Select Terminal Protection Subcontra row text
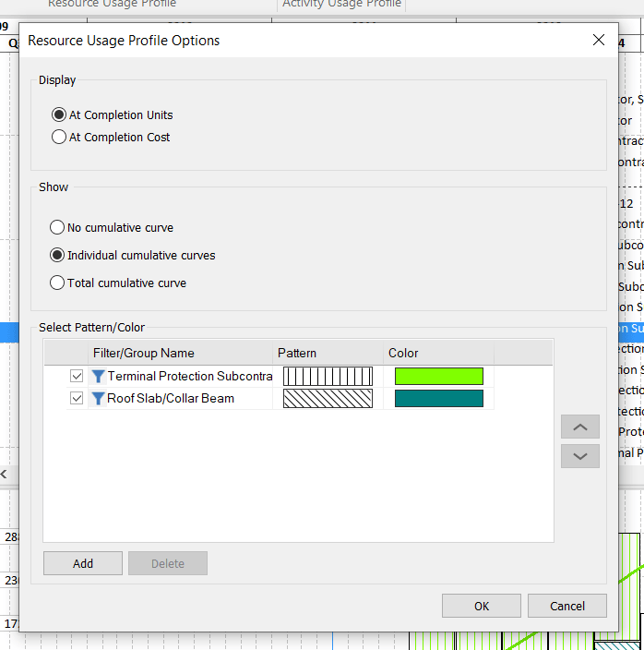The image size is (644, 650). point(190,376)
